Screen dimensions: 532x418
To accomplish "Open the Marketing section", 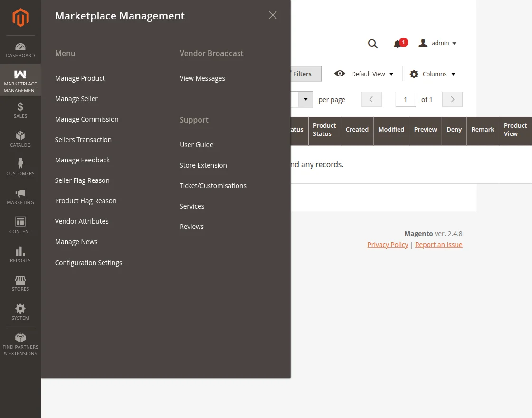I will coord(20,196).
